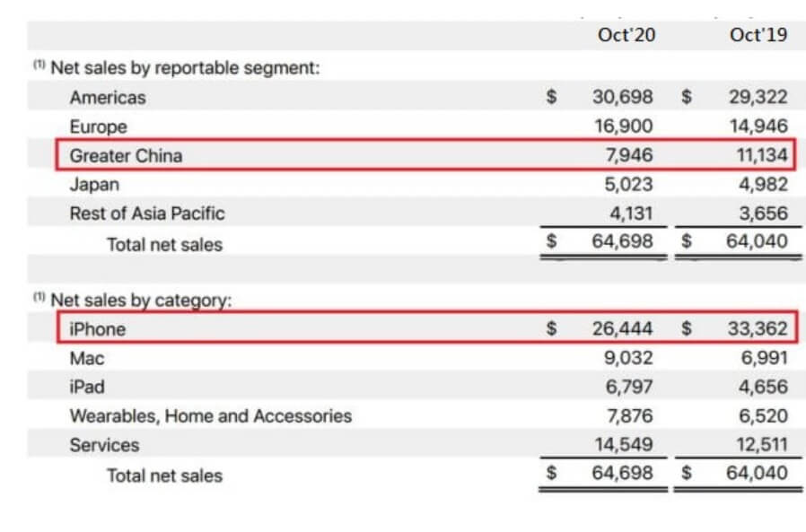Select the 26,444 iPhone Oct'20 value
806x532 pixels.
[622, 329]
